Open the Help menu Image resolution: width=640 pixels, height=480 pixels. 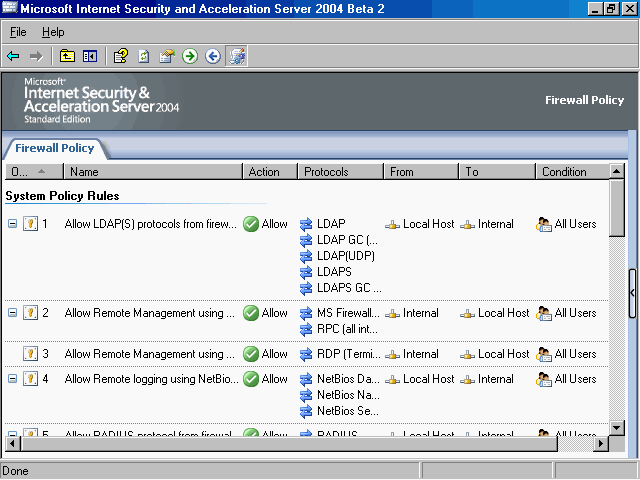pyautogui.click(x=52, y=32)
